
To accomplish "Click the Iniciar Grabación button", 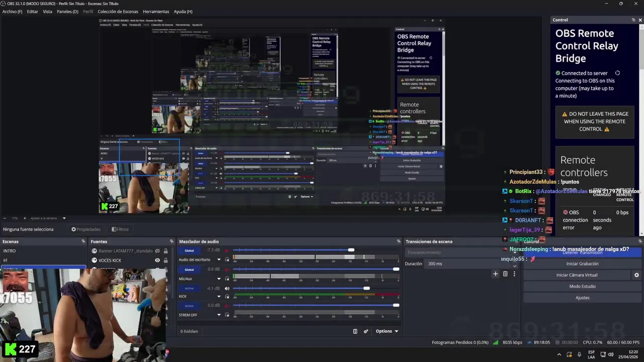I will coord(582,263).
